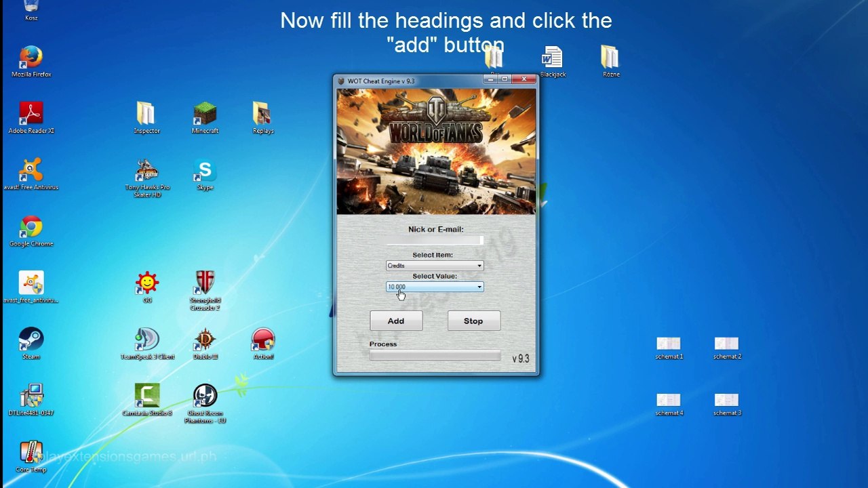Click the TeamSpeak 3 Client icon
This screenshot has height=488, width=868.
[147, 343]
